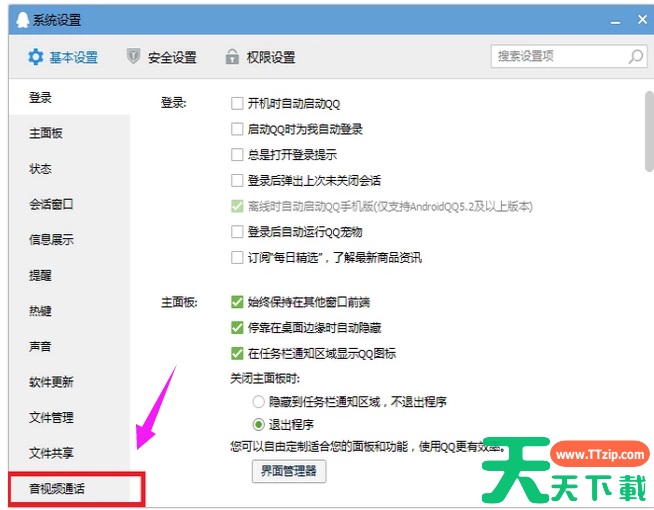Select 隐藏到任务栏通知区域 radio option

pyautogui.click(x=259, y=402)
